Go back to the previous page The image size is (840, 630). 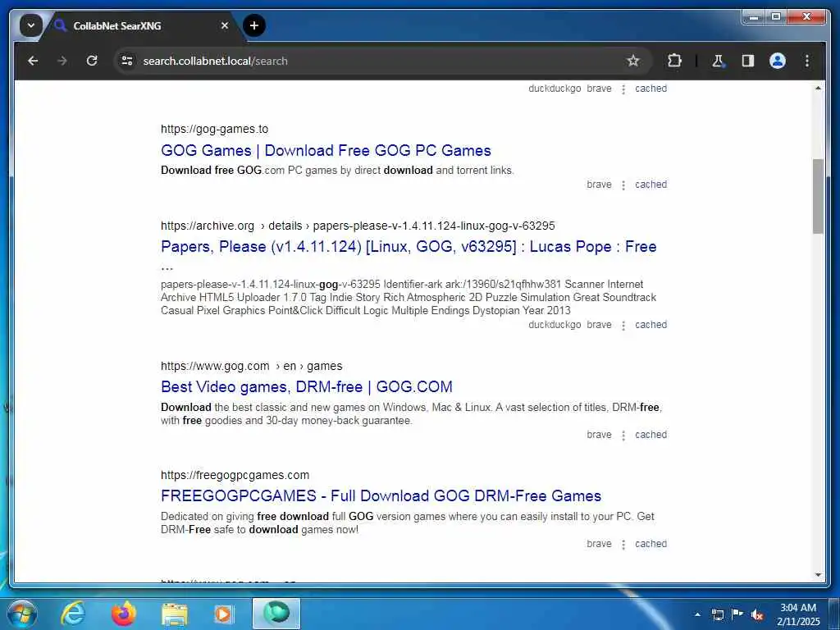pyautogui.click(x=33, y=61)
